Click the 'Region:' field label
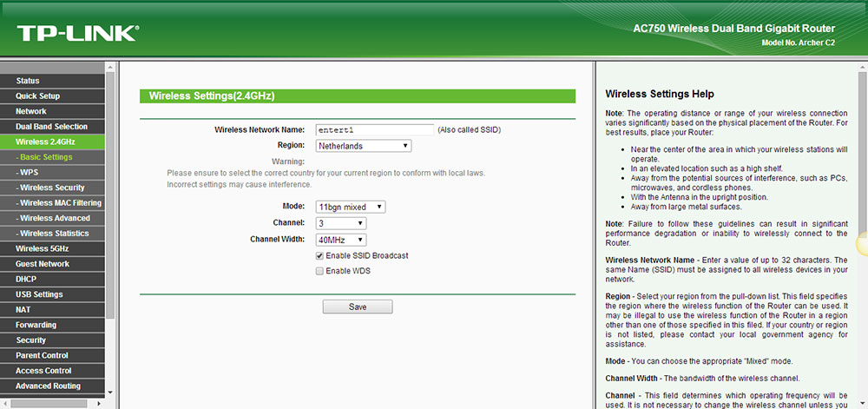 tap(291, 145)
